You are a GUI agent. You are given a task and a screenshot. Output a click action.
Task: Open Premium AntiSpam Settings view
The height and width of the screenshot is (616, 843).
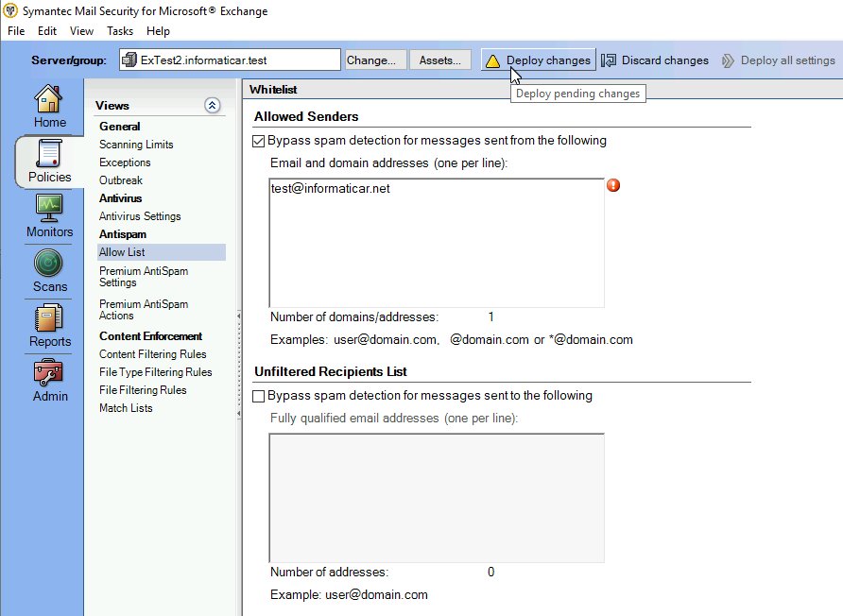pyautogui.click(x=144, y=277)
